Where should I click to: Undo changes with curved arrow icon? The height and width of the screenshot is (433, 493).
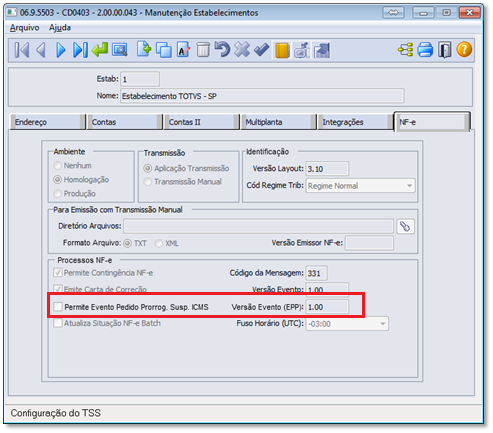(222, 50)
